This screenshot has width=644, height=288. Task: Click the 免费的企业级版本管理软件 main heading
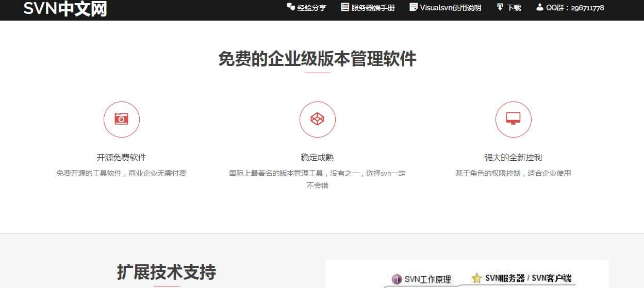point(317,59)
